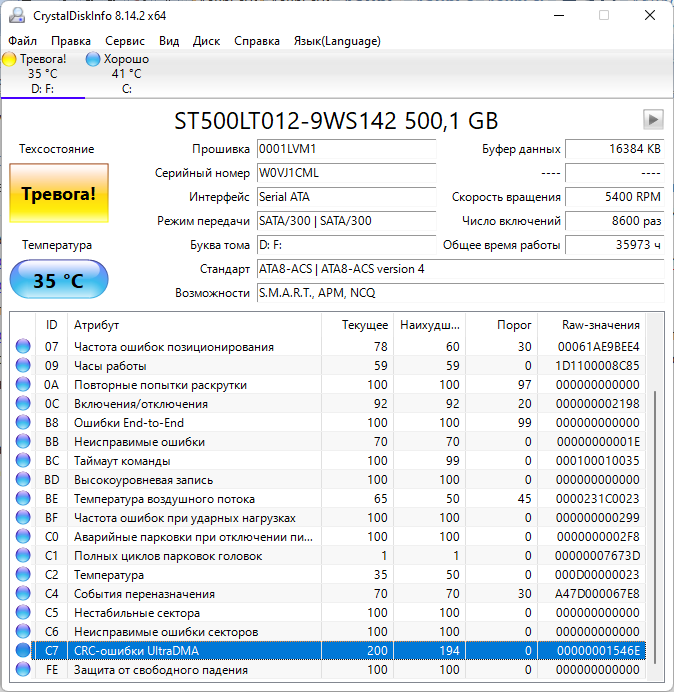Select the row Температура воздушного потока
This screenshot has width=674, height=692.
point(329,498)
